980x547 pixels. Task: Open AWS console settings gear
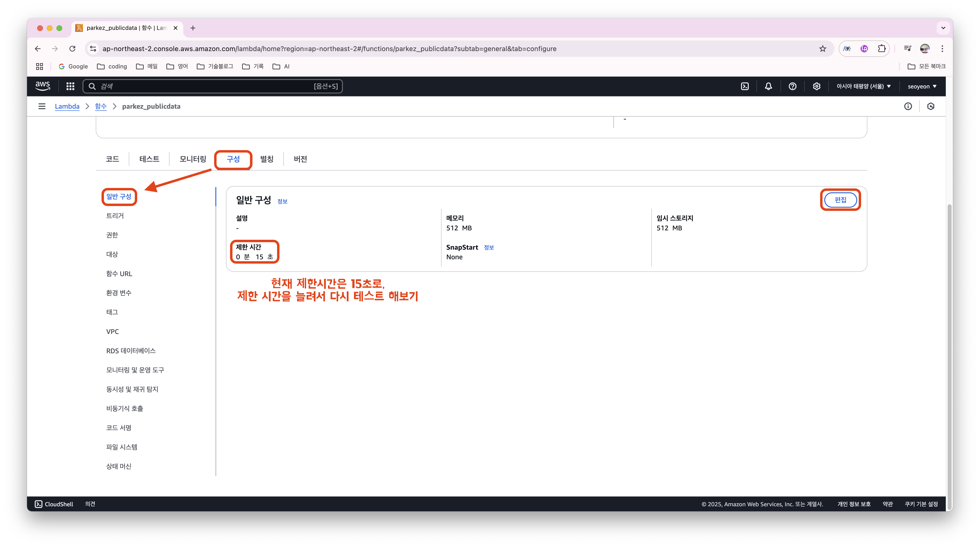[x=817, y=86]
